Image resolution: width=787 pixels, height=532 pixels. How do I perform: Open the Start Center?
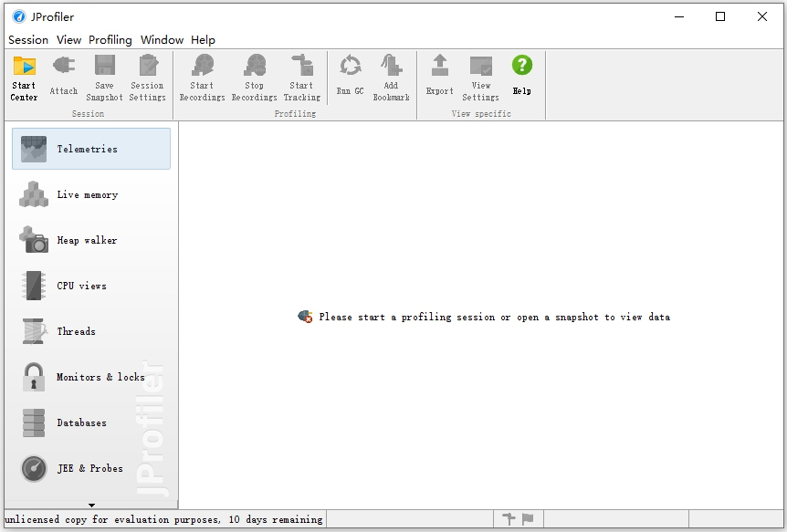(24, 78)
